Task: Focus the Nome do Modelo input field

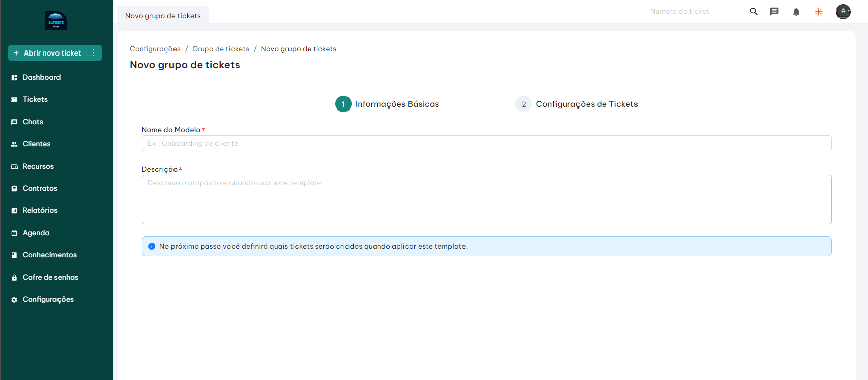Action: point(486,143)
